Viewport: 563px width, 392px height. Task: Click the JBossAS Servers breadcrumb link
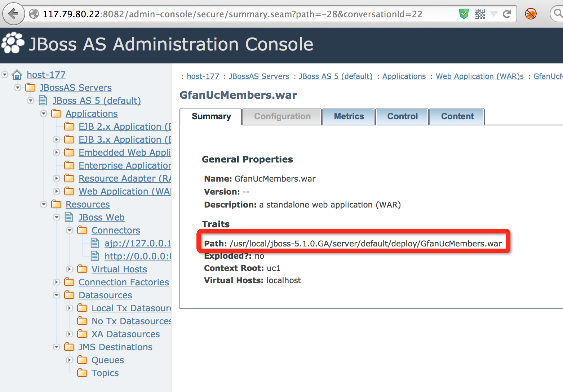259,76
